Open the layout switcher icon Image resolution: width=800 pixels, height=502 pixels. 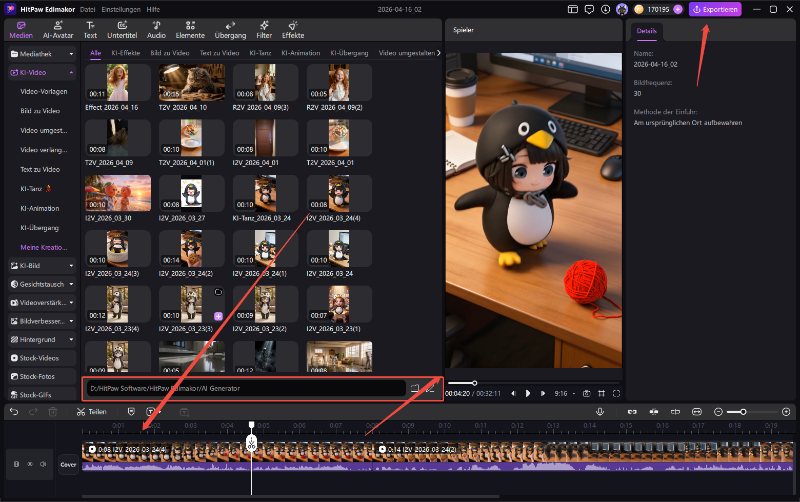(573, 9)
